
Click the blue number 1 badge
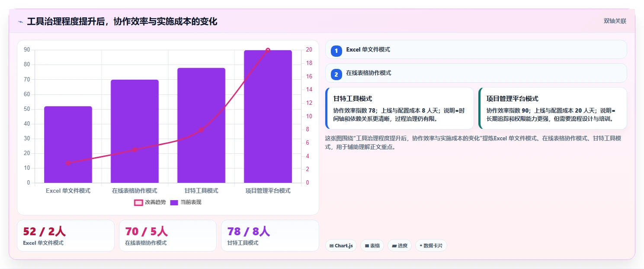click(336, 51)
